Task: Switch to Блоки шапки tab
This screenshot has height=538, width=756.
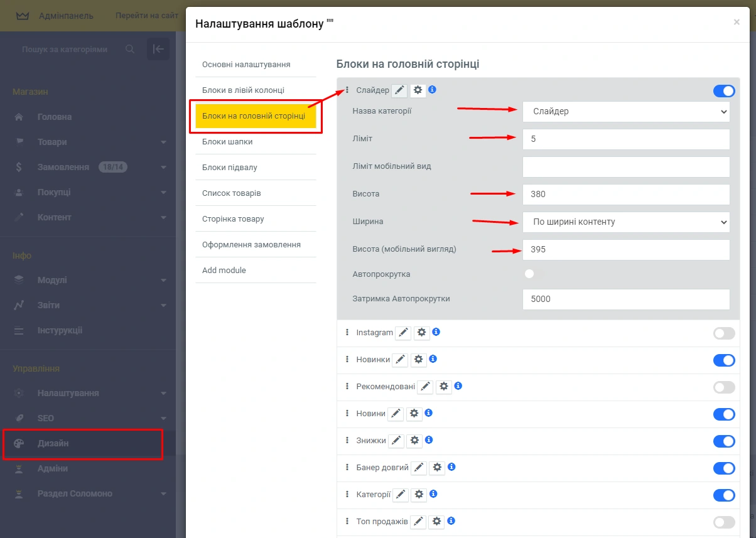Action: click(x=227, y=142)
